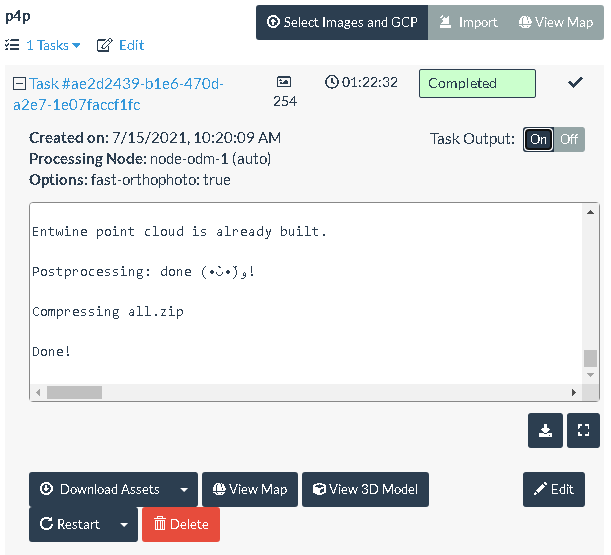Open View 3D Model

(365, 489)
